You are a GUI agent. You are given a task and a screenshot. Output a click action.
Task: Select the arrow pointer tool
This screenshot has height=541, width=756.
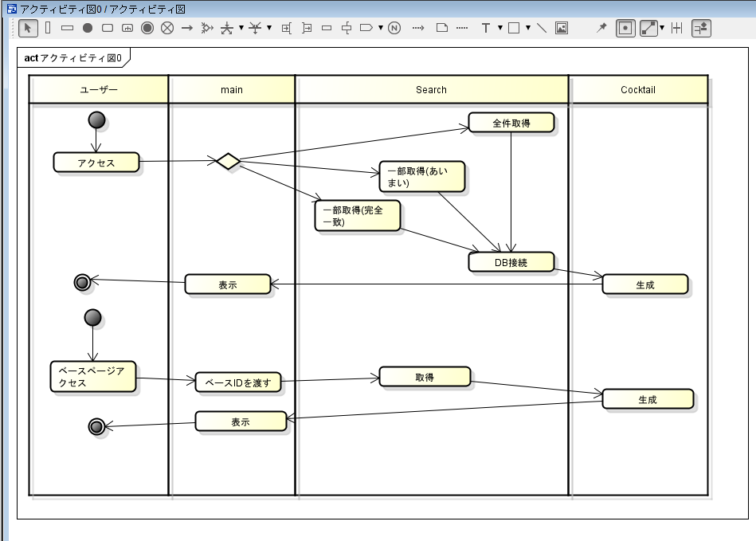point(28,28)
